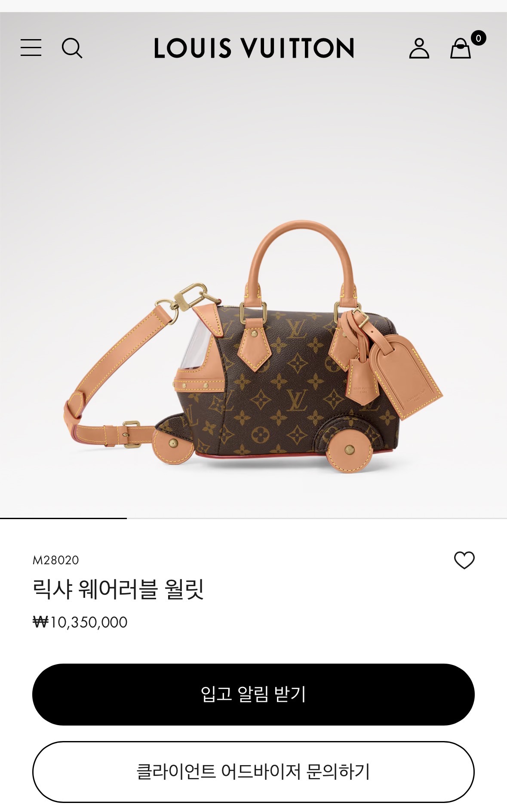The width and height of the screenshot is (507, 812).
Task: Open the account profile icon
Action: (x=419, y=48)
